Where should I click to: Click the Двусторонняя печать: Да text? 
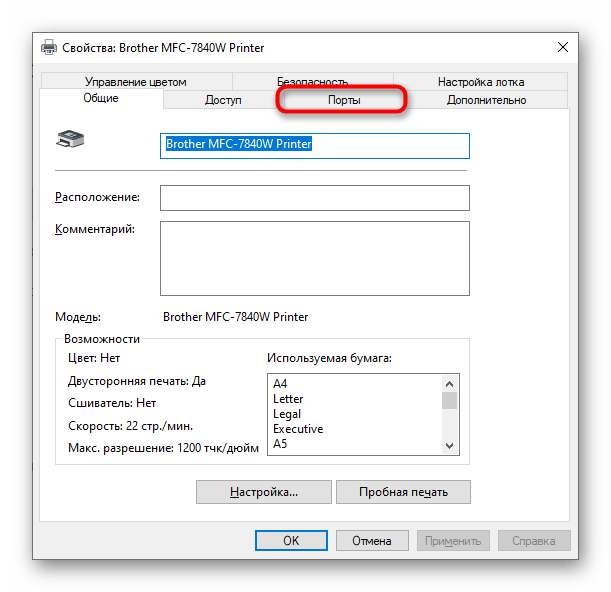pyautogui.click(x=137, y=381)
